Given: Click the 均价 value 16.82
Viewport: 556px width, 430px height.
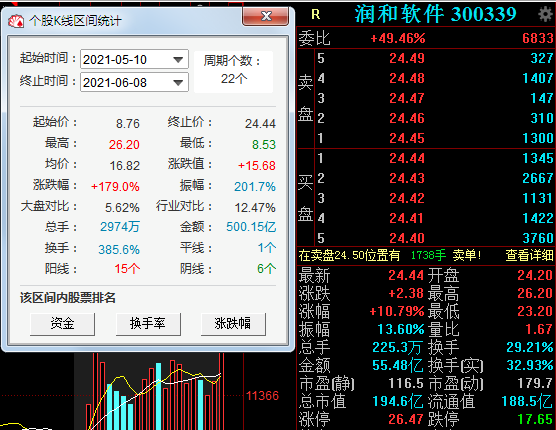Looking at the screenshot, I should tap(125, 166).
